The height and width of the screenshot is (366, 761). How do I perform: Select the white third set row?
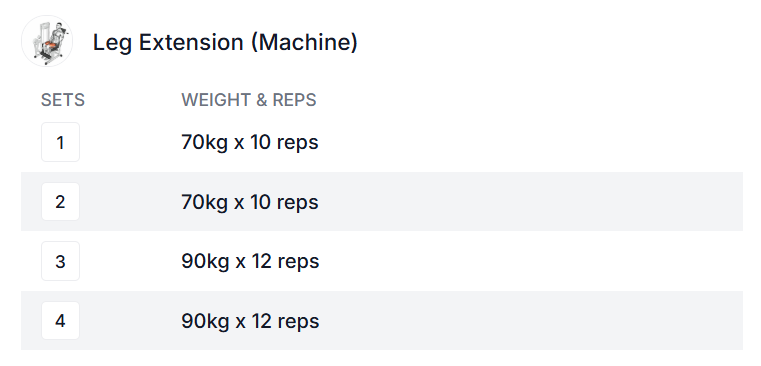(x=381, y=261)
